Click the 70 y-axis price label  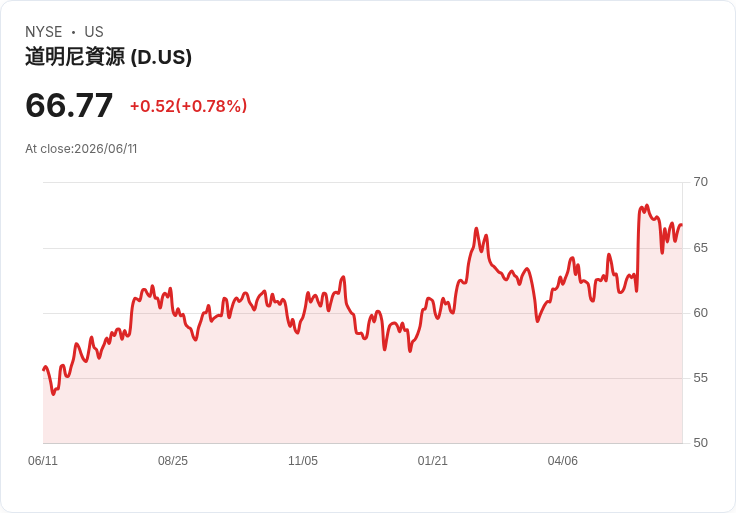click(x=700, y=182)
